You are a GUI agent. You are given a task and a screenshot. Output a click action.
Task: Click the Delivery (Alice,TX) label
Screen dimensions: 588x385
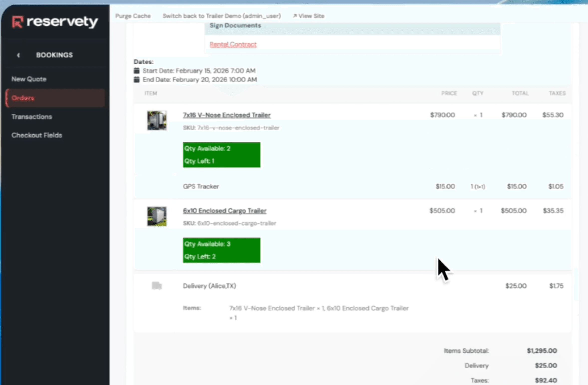209,286
